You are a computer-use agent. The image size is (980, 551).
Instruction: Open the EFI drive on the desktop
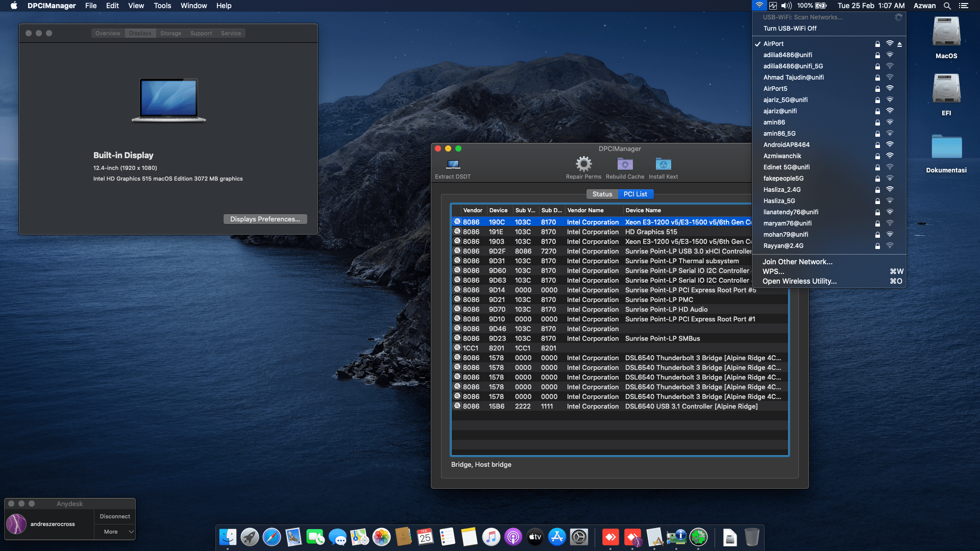click(x=946, y=95)
